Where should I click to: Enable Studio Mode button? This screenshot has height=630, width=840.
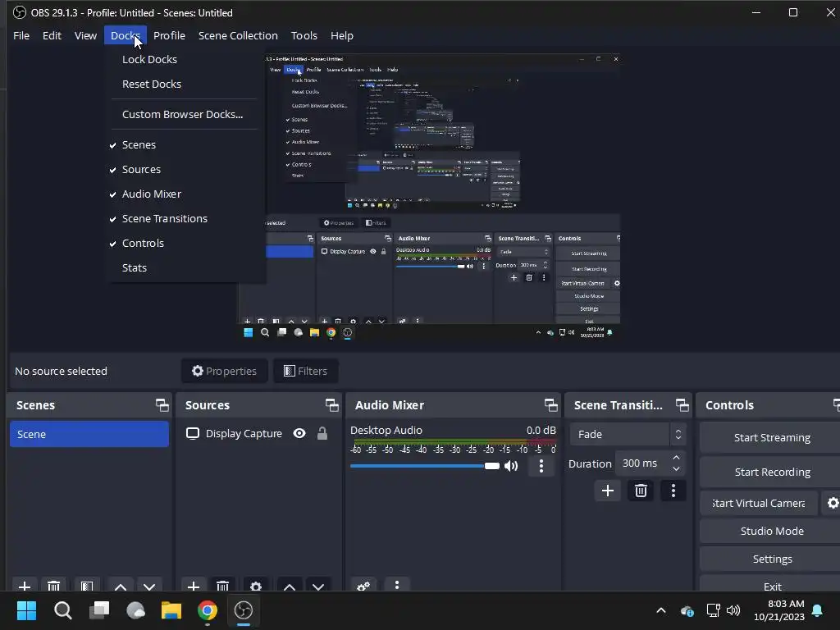pyautogui.click(x=771, y=531)
